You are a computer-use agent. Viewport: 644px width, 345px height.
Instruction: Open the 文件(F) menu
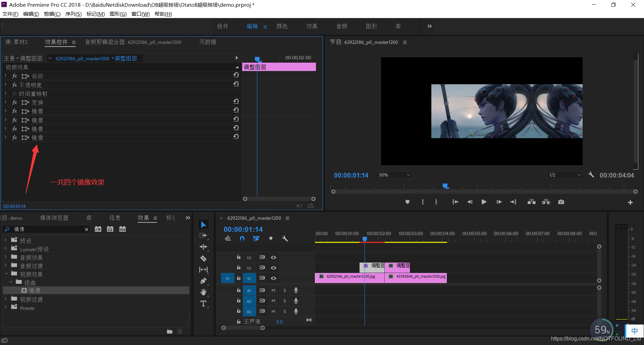10,14
